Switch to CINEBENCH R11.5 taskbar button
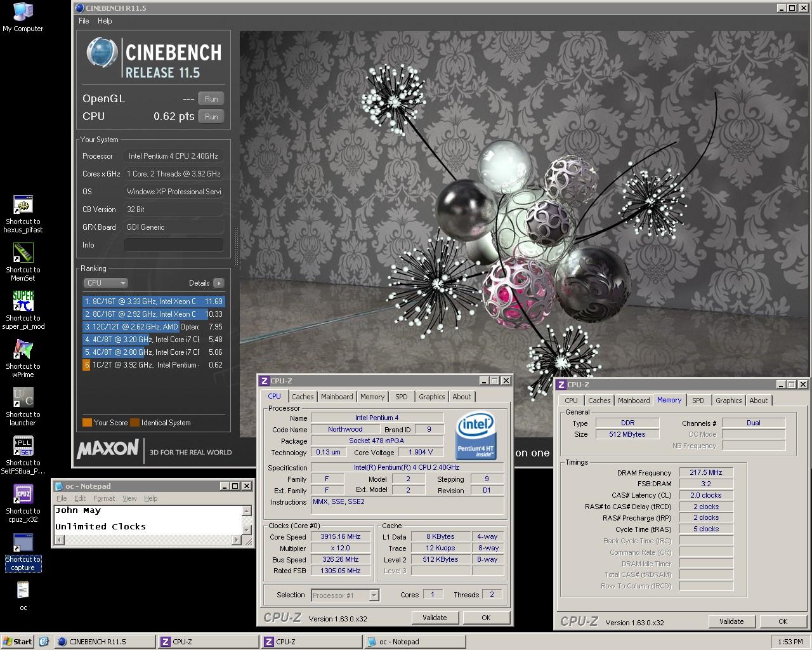Viewport: 812px width, 650px height. 105,642
